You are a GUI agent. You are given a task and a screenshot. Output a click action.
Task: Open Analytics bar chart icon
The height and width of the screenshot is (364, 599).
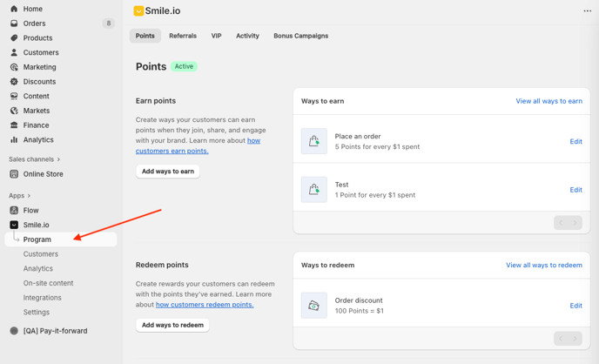click(x=14, y=139)
